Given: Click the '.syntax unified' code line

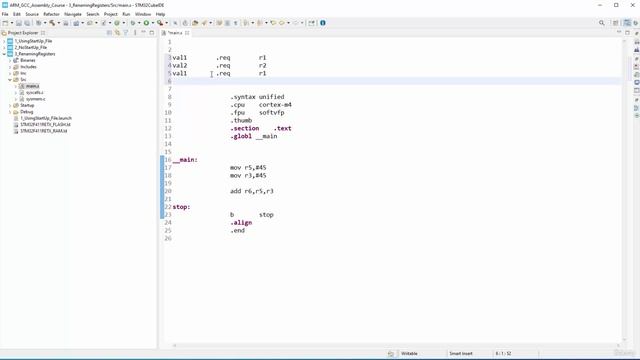Looking at the screenshot, I should (257, 97).
